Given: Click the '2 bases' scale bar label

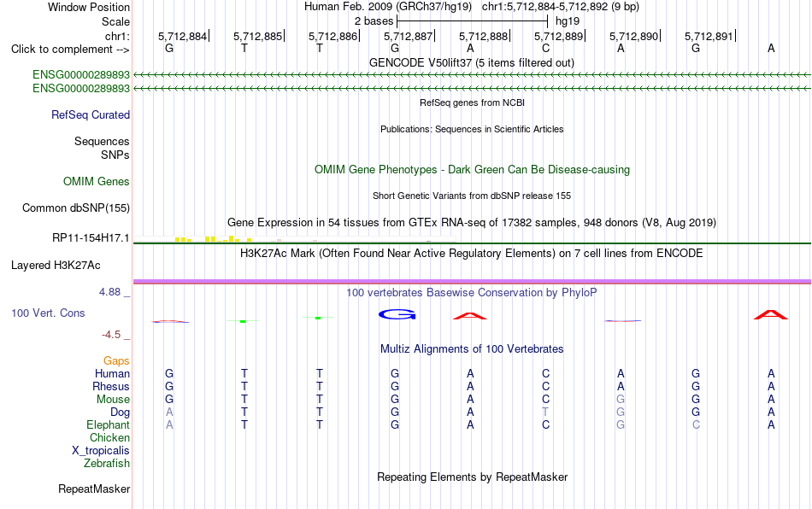Looking at the screenshot, I should coord(374,21).
